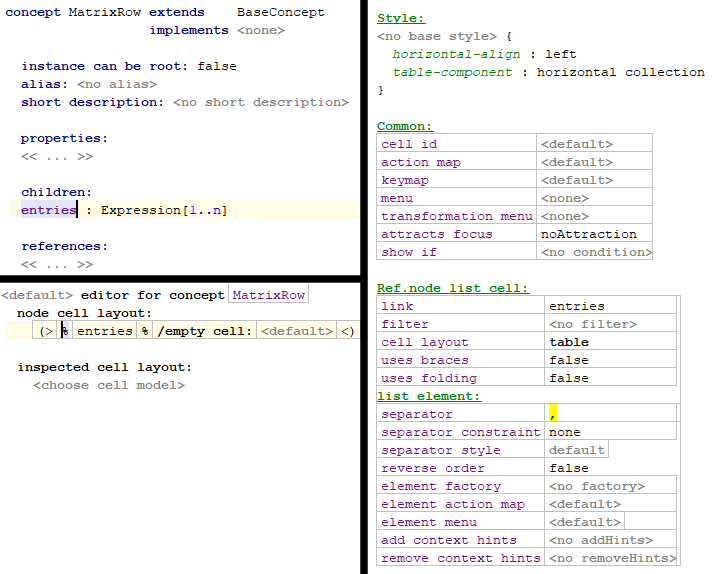Click the opening collection marker (> in node cell layout
This screenshot has height=574, width=725.
(46, 331)
